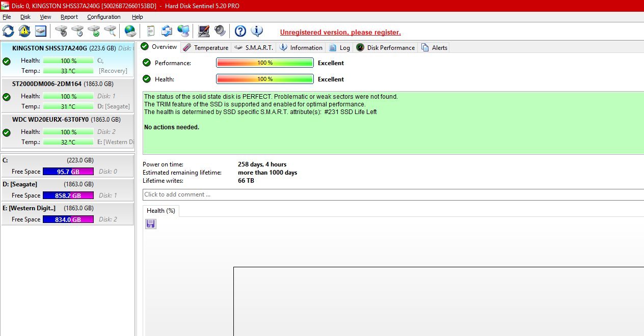Open configuration via monitor-with-pen icon
Screen dimensions: 644x336
pos(204,31)
